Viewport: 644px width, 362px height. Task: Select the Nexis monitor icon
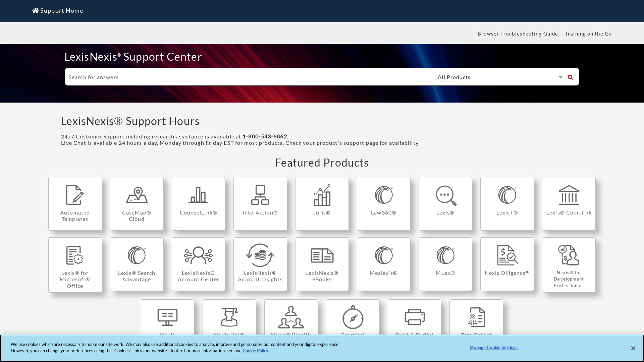pyautogui.click(x=167, y=317)
